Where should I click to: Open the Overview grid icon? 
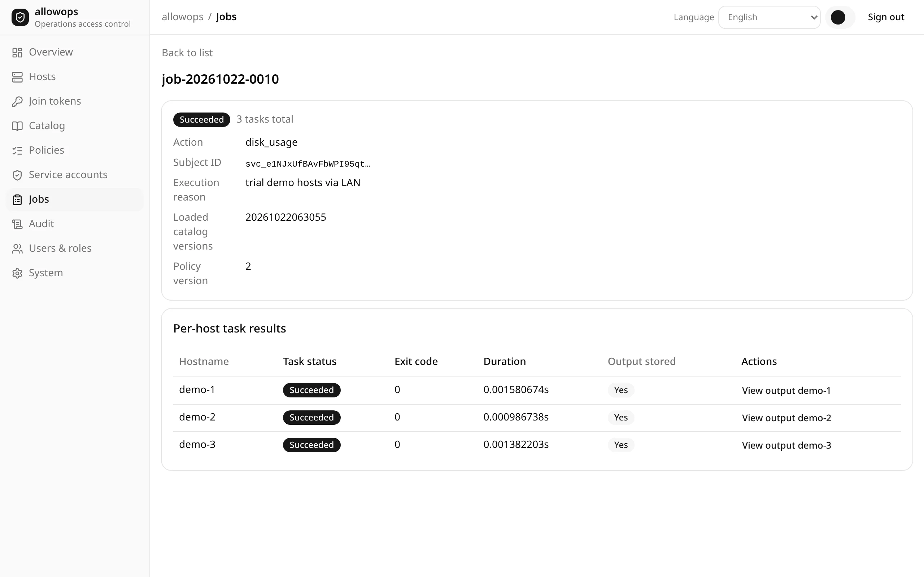[17, 53]
